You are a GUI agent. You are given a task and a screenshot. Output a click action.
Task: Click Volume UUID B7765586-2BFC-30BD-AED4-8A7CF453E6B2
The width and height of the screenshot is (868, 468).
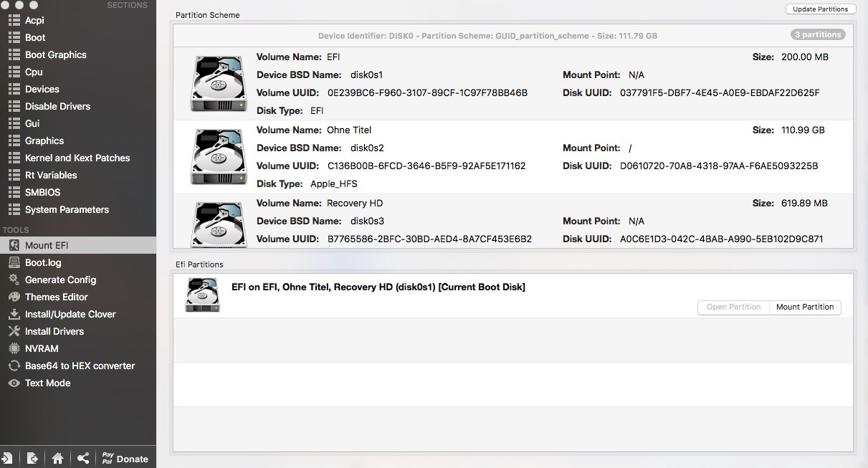(x=429, y=239)
